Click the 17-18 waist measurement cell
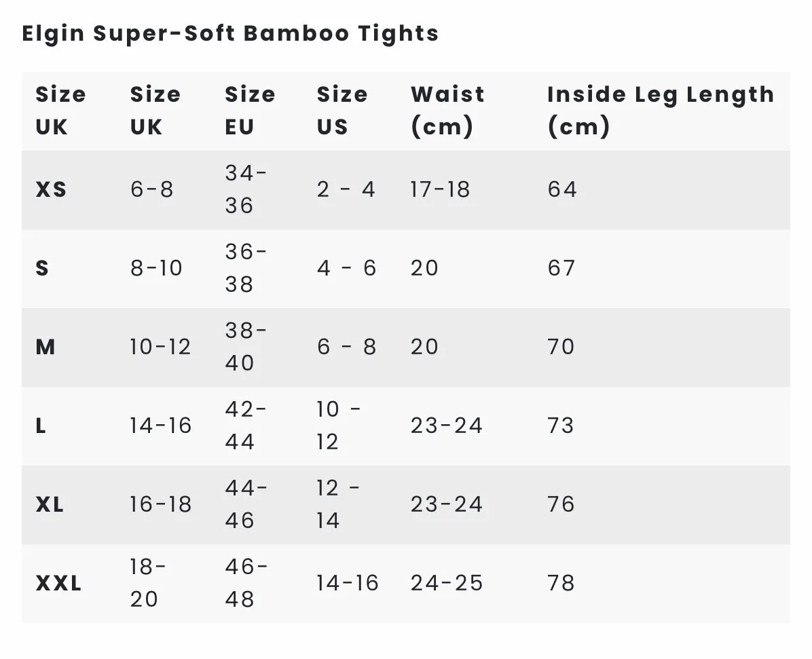 point(440,189)
